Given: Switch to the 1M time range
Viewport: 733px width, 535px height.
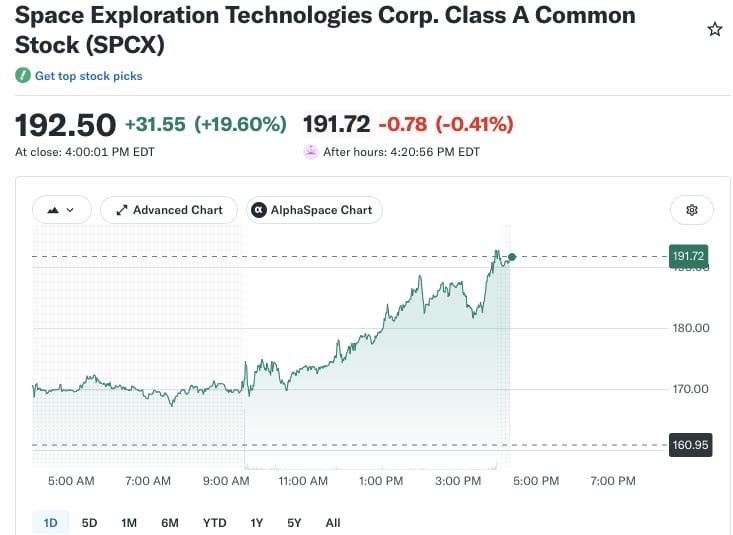Looking at the screenshot, I should tap(129, 522).
